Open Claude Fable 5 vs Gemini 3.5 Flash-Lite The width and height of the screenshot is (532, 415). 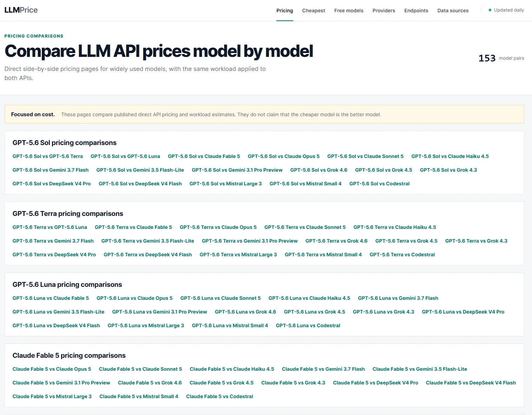420,369
